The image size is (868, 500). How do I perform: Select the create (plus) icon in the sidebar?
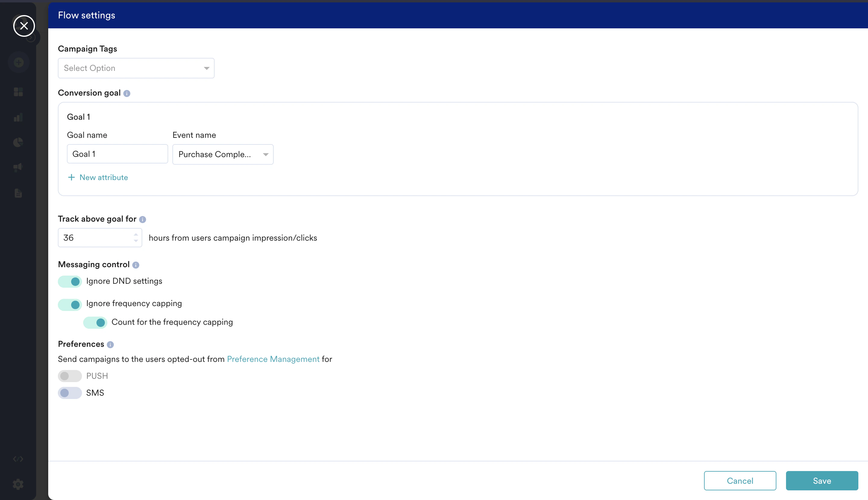[x=18, y=62]
